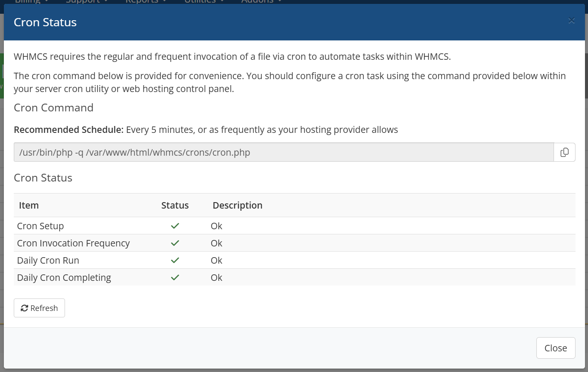
Task: Close the Cron Status dialog
Action: click(x=556, y=348)
